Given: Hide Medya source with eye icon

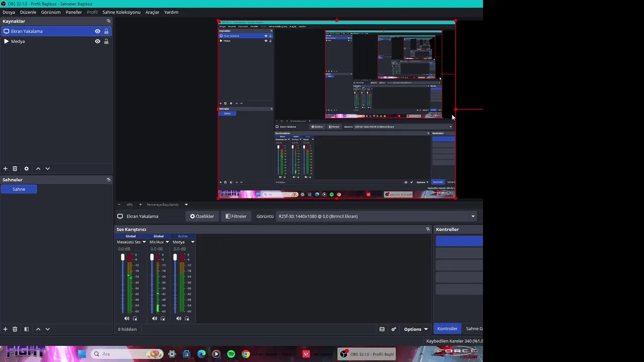Looking at the screenshot, I should [x=98, y=41].
